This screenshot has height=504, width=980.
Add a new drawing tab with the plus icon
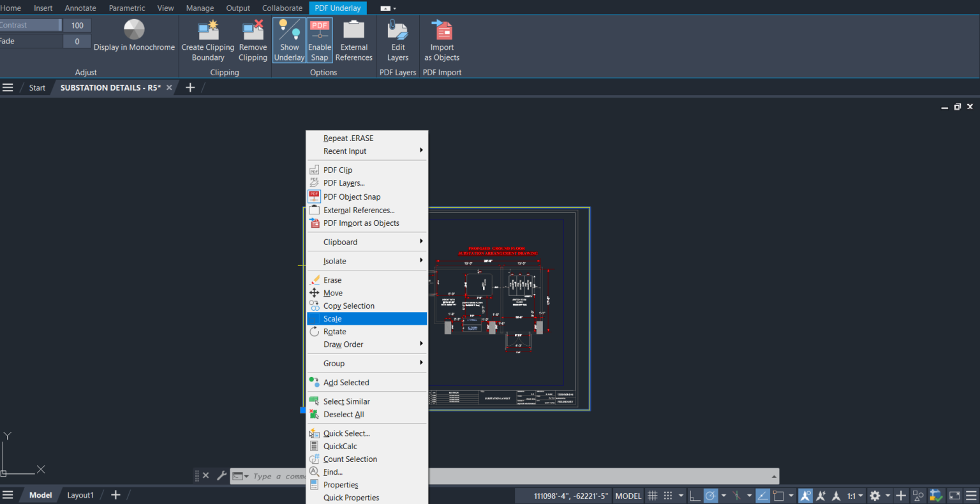(x=190, y=87)
